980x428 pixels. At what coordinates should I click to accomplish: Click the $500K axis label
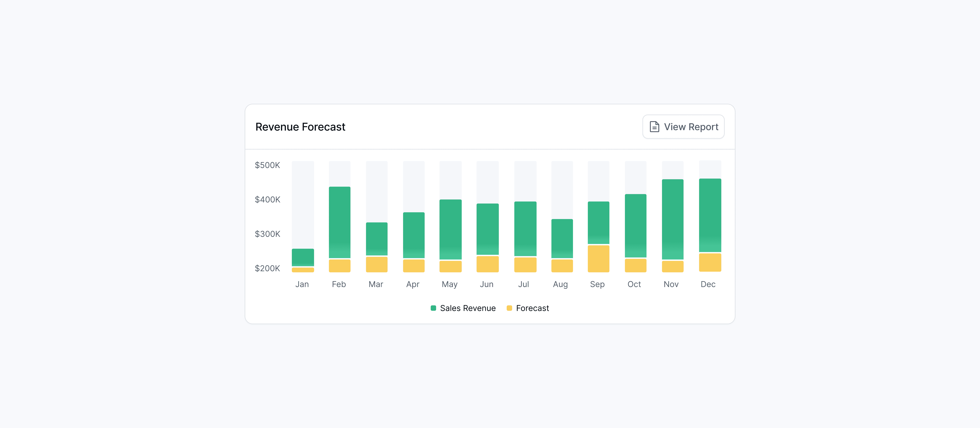tap(267, 165)
